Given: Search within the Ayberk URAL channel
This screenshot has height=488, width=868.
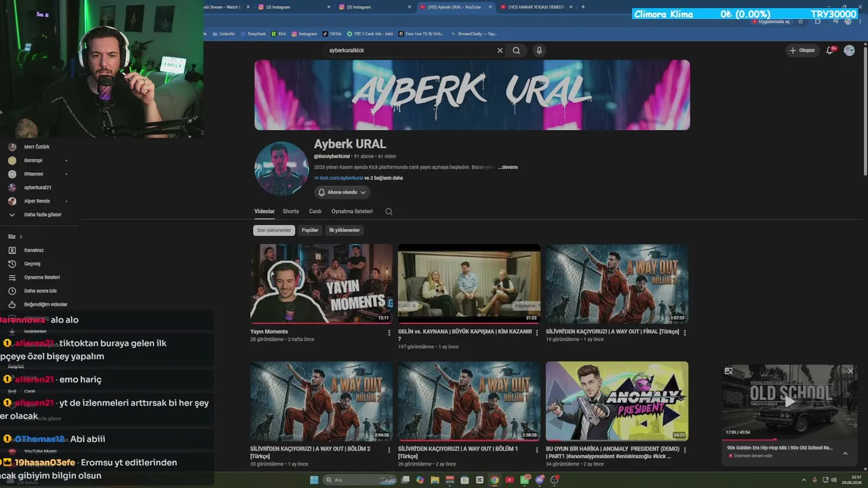Looking at the screenshot, I should tap(389, 211).
